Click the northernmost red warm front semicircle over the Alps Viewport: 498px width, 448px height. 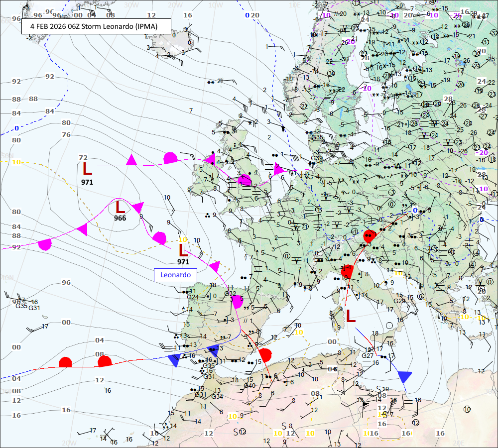(x=369, y=236)
